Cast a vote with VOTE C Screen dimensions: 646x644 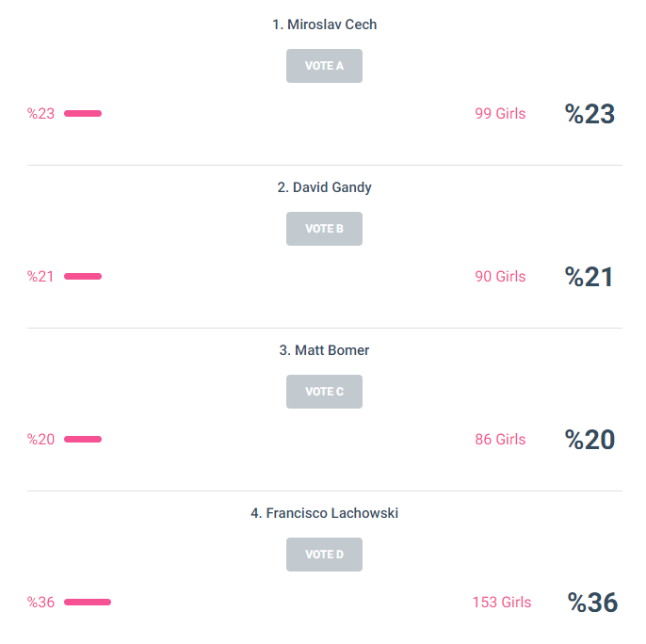pyautogui.click(x=324, y=392)
